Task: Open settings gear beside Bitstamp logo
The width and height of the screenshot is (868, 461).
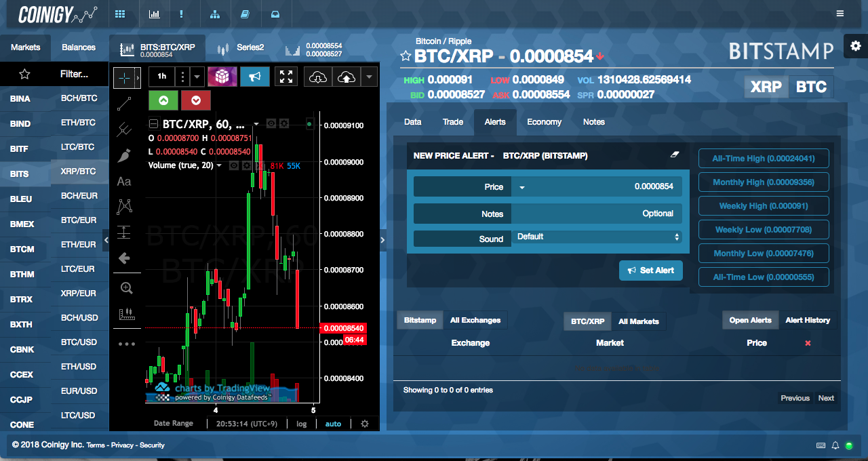Action: pos(856,45)
